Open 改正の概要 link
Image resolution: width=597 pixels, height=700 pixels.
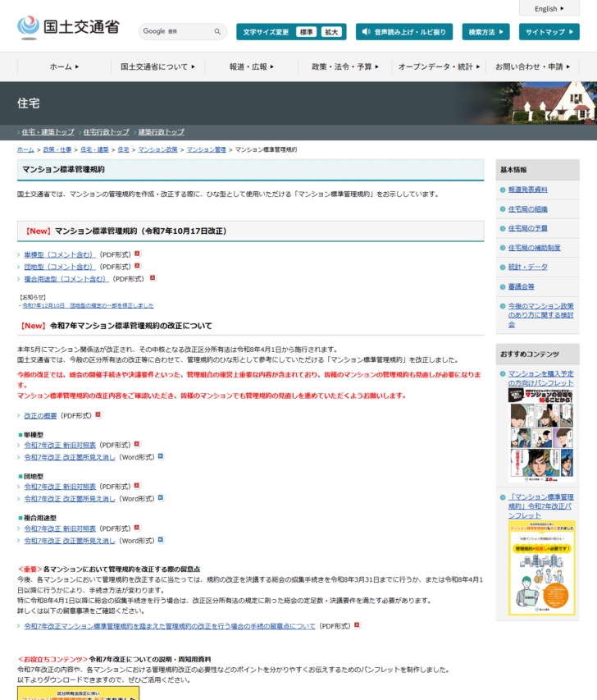(x=40, y=415)
